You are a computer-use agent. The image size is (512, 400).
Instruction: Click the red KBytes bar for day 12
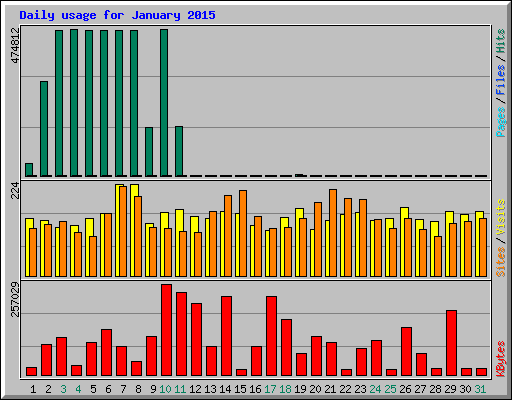click(x=197, y=340)
